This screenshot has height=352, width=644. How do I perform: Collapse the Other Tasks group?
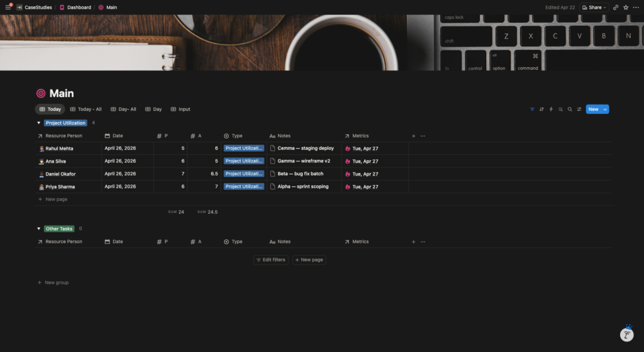[38, 229]
